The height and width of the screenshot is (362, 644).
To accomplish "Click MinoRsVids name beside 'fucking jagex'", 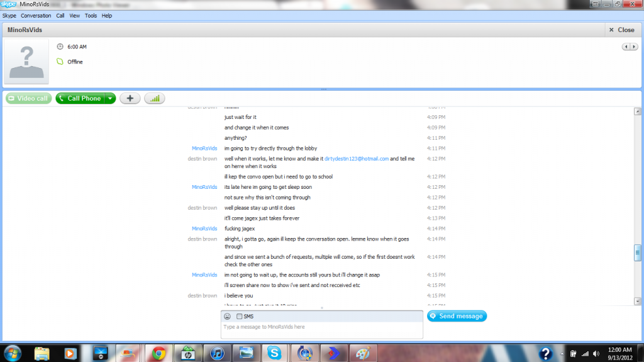I will coord(204,229).
